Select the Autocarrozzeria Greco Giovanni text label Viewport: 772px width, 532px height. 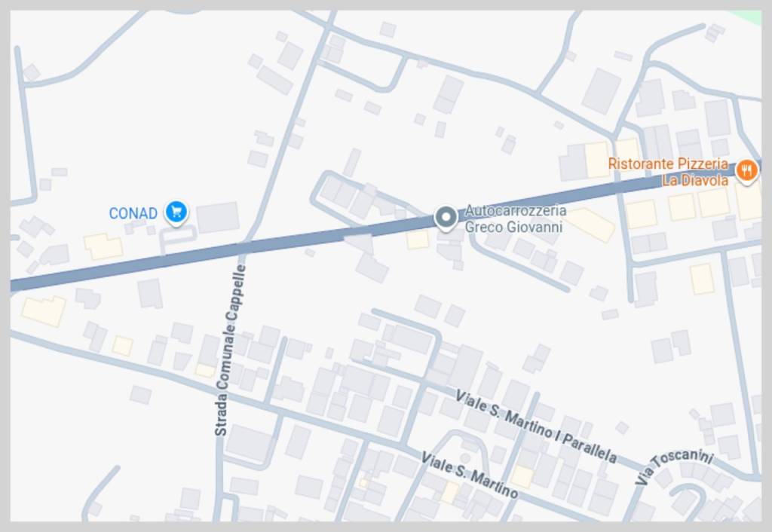pos(516,219)
